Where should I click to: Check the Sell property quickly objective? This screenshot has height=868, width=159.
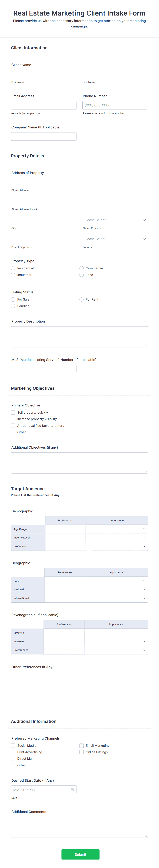[x=13, y=412]
